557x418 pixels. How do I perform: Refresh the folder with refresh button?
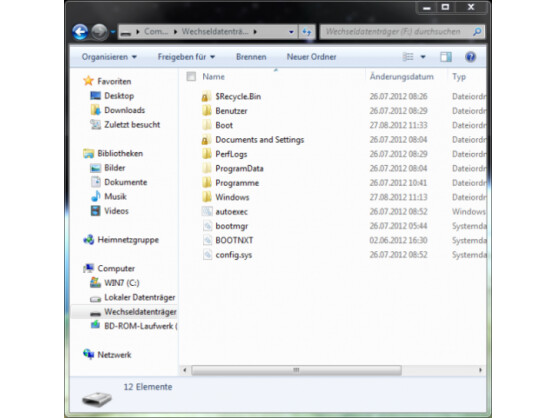coord(307,32)
